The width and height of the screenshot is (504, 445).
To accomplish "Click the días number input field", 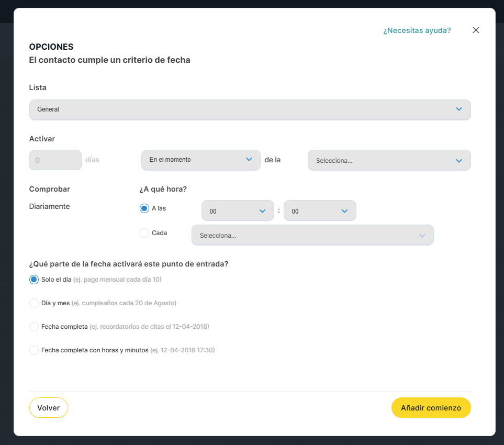I will click(55, 160).
